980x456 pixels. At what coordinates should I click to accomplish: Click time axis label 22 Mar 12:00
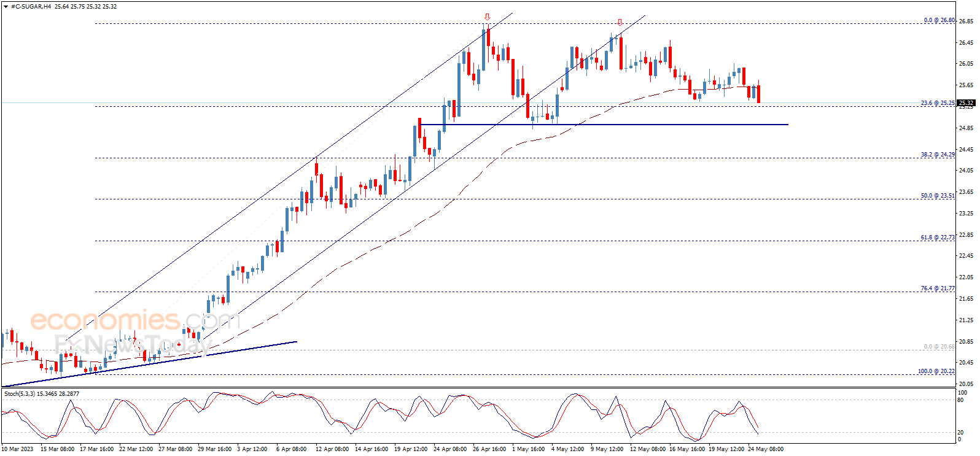click(x=136, y=449)
